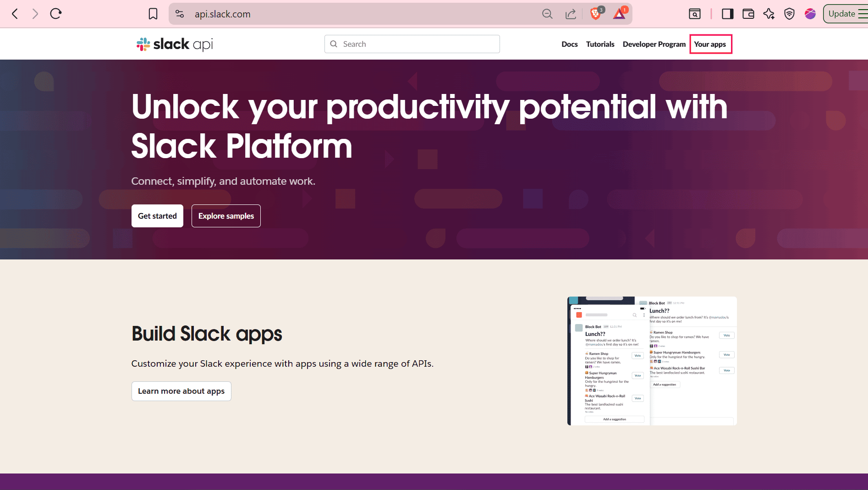Viewport: 868px width, 490px height.
Task: Go back to the previous page
Action: 15,14
